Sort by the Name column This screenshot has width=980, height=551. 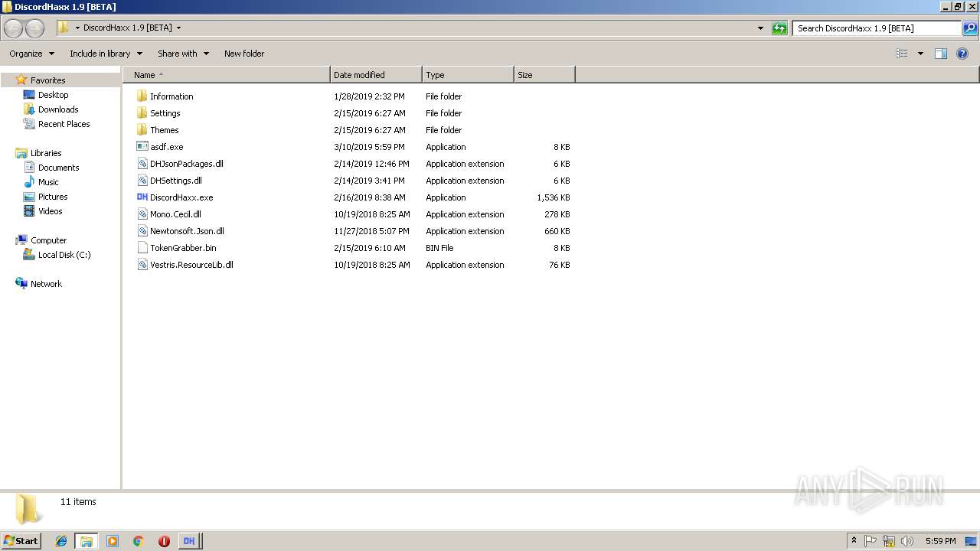click(226, 75)
